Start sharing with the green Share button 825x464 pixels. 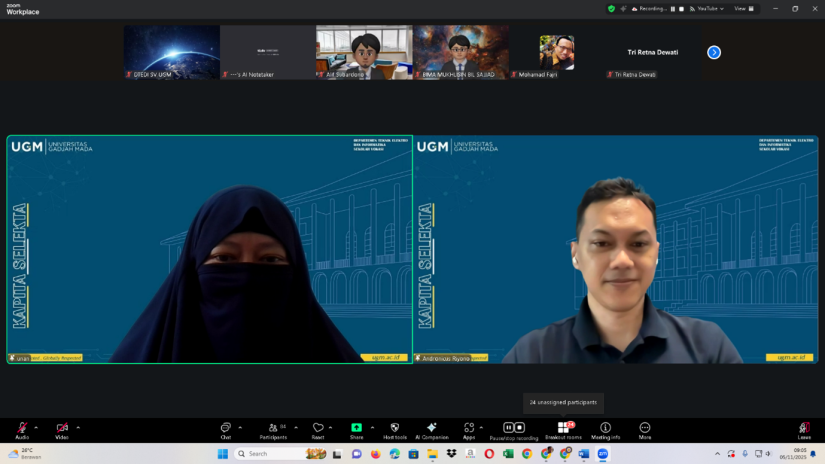tap(356, 428)
